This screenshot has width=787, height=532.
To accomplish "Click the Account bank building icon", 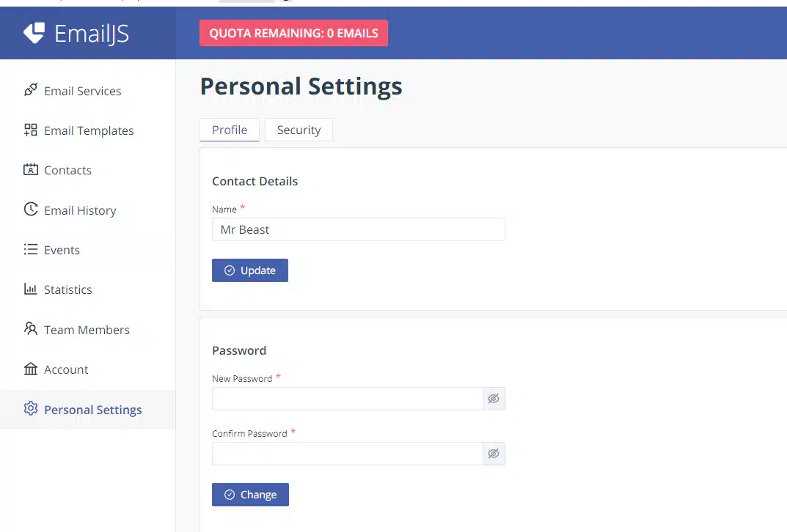I will (31, 369).
